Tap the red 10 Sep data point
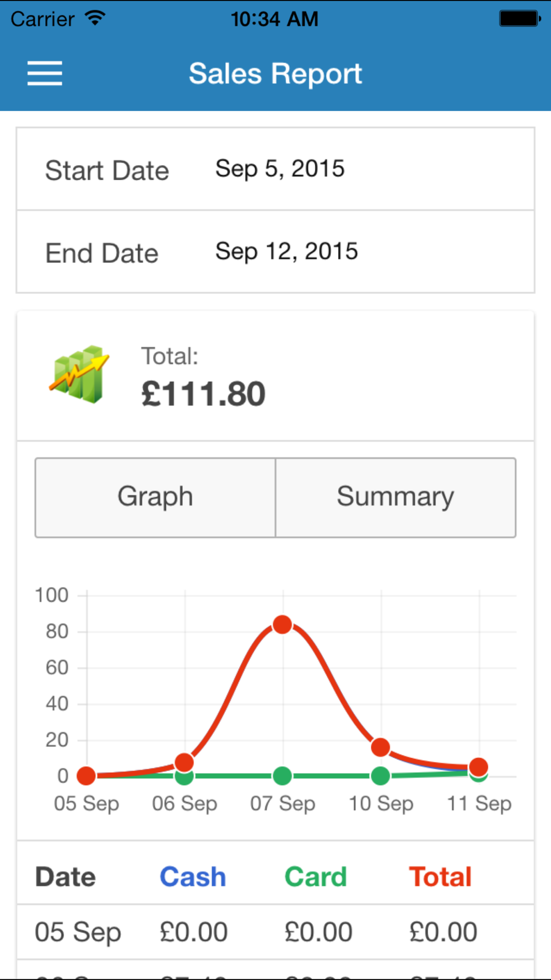This screenshot has height=980, width=551. click(x=381, y=747)
